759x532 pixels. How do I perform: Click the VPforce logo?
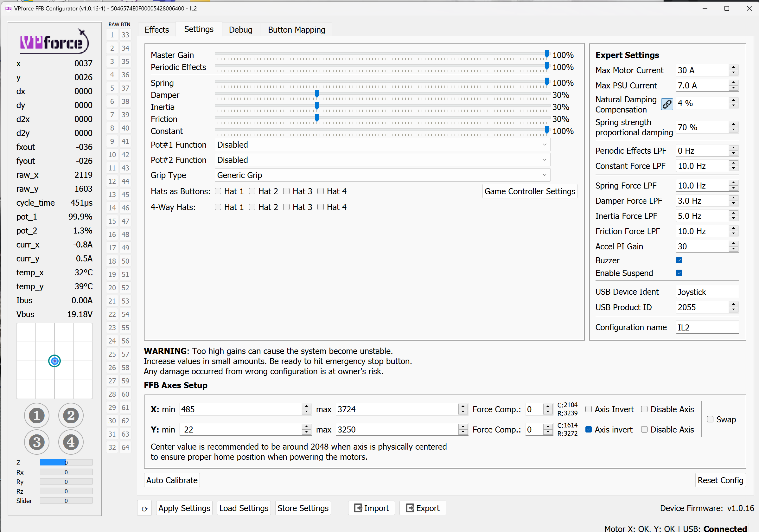pos(54,42)
